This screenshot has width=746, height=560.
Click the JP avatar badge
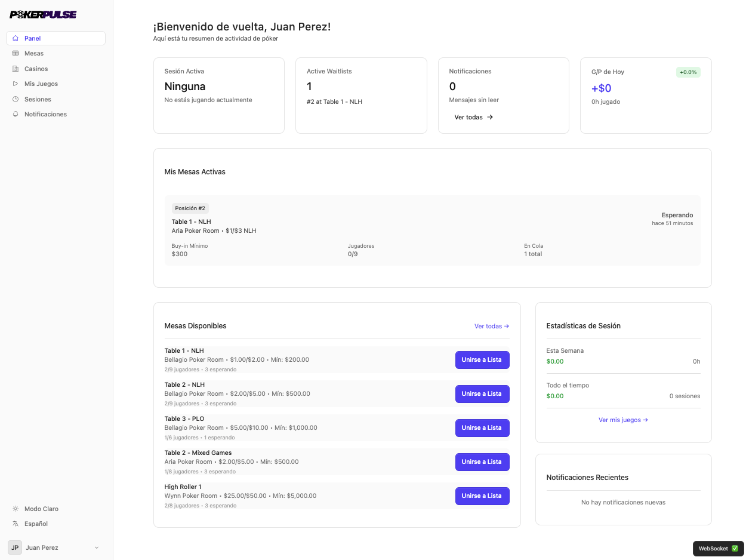pyautogui.click(x=15, y=547)
